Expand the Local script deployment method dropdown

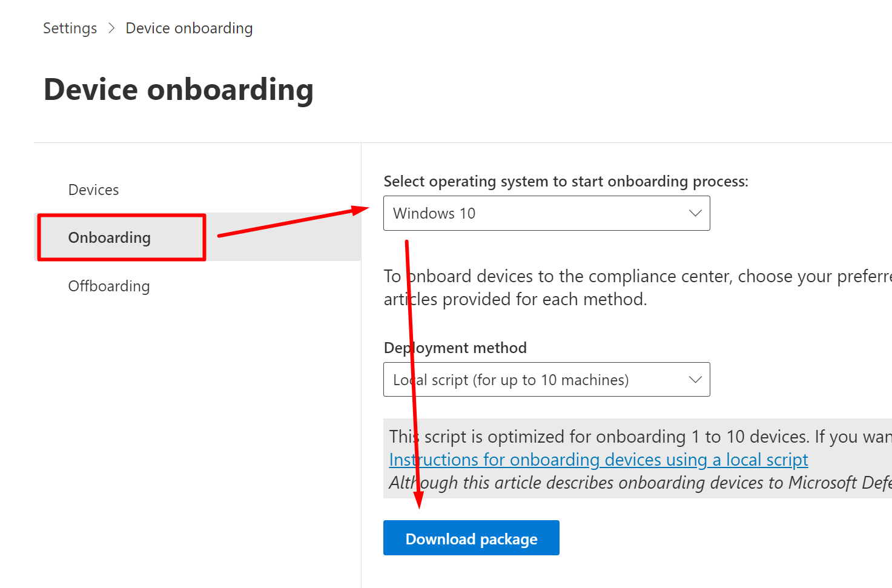coord(545,380)
